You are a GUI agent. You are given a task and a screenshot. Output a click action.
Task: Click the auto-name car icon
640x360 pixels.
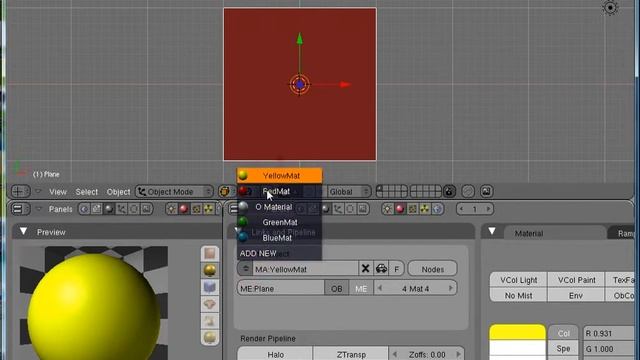[x=381, y=269]
